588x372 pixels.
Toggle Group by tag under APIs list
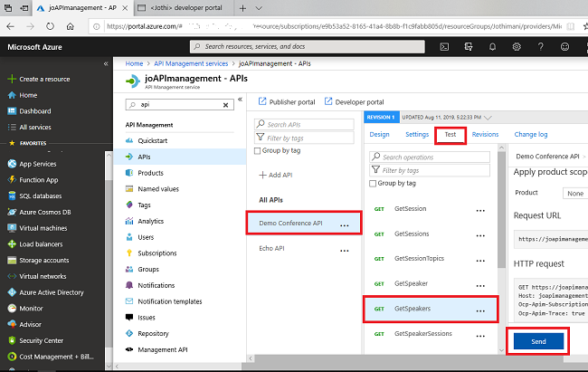point(257,151)
